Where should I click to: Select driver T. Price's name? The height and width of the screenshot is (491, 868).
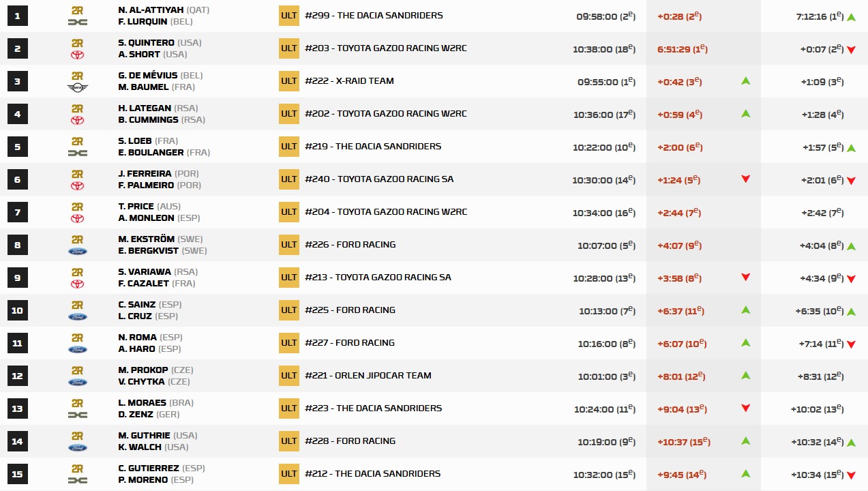coord(136,207)
